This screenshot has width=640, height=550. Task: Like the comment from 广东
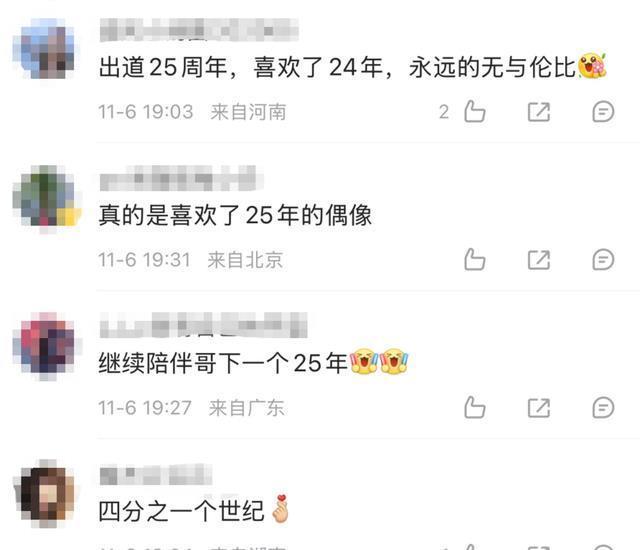coord(475,407)
